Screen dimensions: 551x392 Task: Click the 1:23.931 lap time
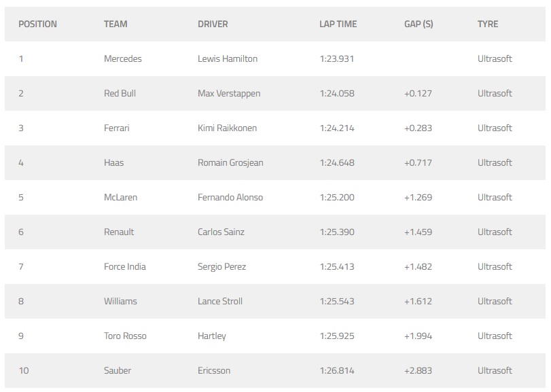click(x=336, y=58)
